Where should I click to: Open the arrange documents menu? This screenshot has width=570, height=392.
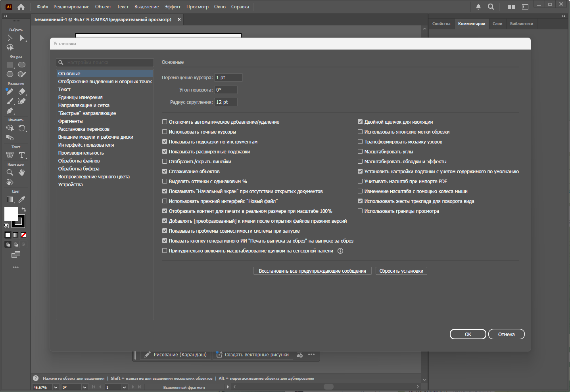click(512, 7)
